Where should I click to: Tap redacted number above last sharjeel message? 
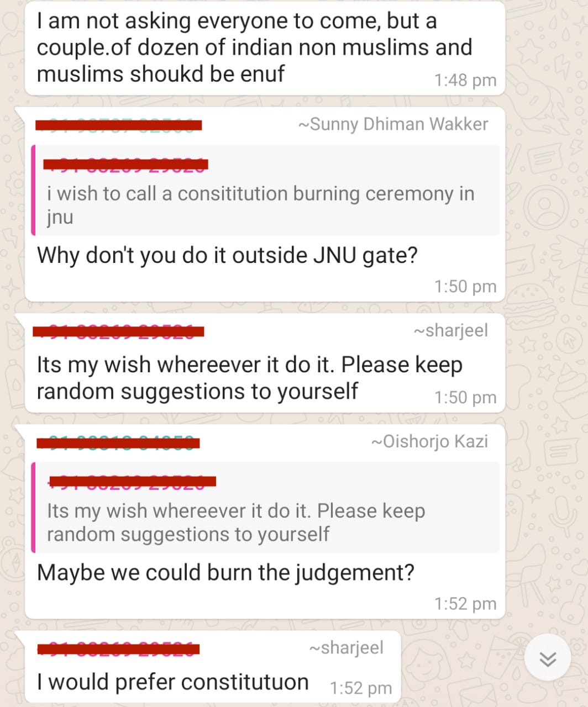118,648
